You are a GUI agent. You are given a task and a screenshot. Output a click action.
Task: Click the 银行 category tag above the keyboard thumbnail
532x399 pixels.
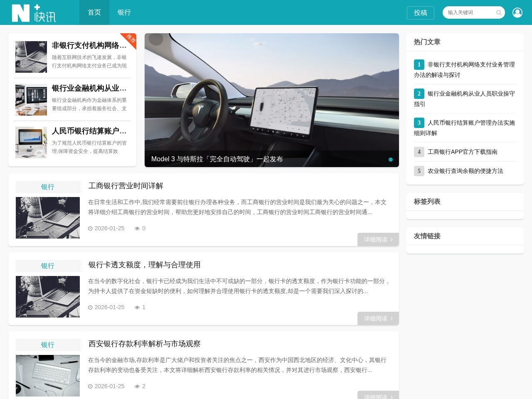tap(48, 345)
